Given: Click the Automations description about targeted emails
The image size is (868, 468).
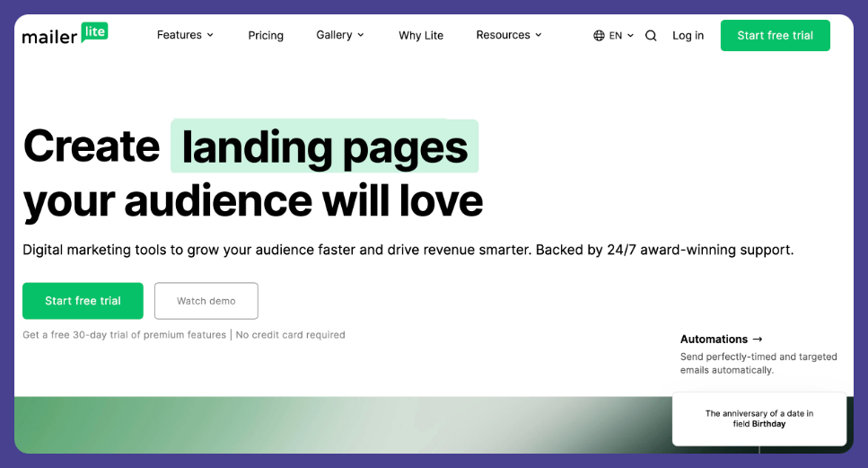Looking at the screenshot, I should pos(758,363).
